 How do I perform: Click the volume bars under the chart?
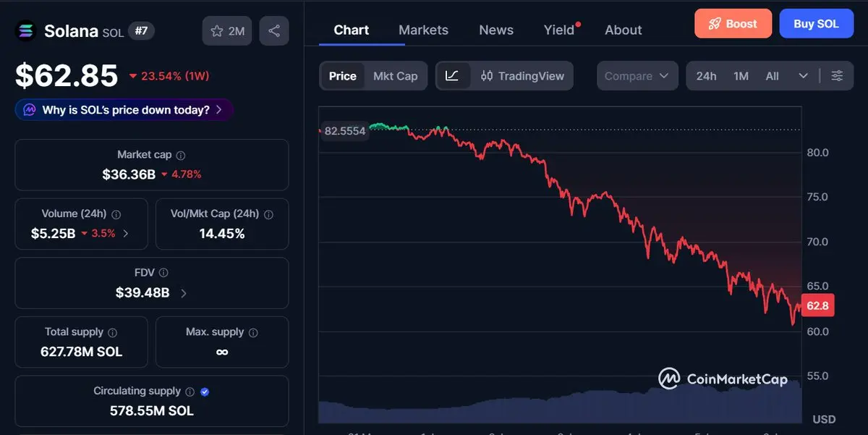[560, 405]
